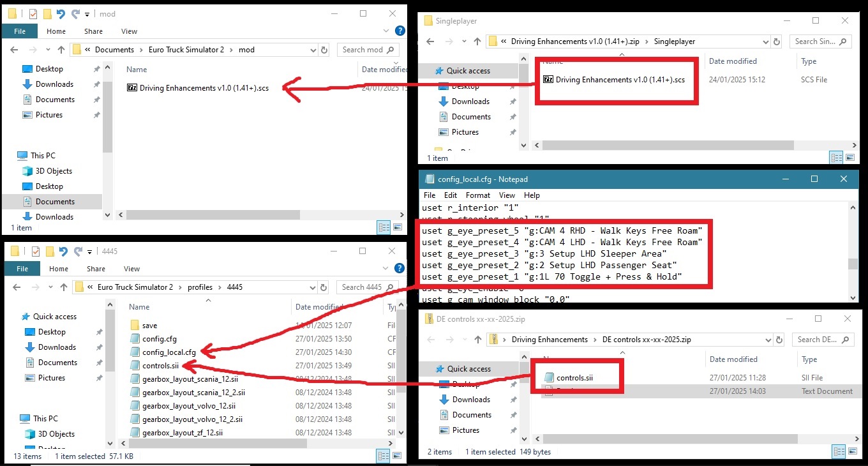The image size is (868, 466).
Task: Click Up arrow in mod window navigation
Action: click(61, 50)
